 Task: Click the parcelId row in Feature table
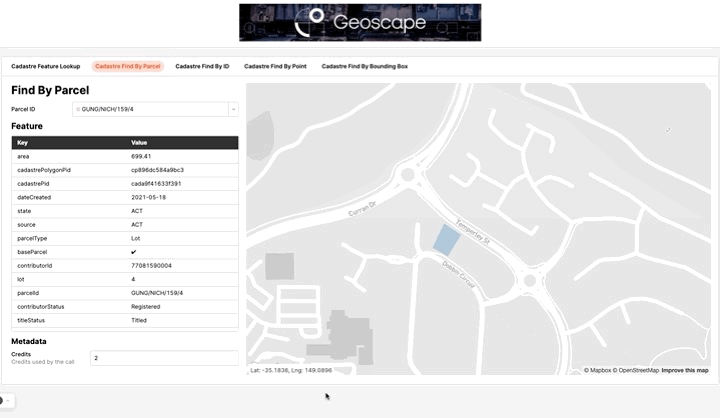(125, 293)
